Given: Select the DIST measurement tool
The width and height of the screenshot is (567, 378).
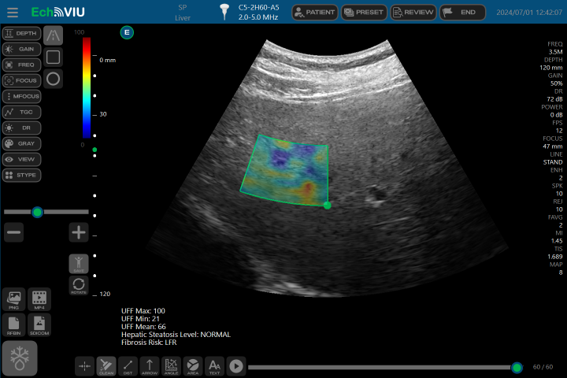Looking at the screenshot, I should [128, 366].
